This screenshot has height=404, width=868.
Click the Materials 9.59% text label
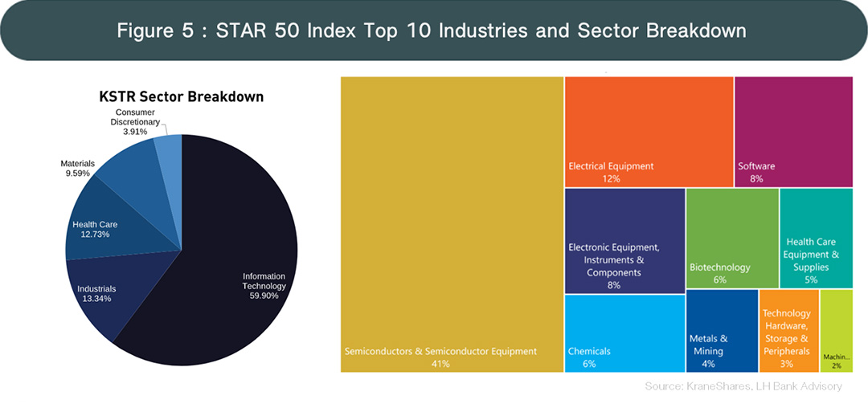(x=78, y=169)
